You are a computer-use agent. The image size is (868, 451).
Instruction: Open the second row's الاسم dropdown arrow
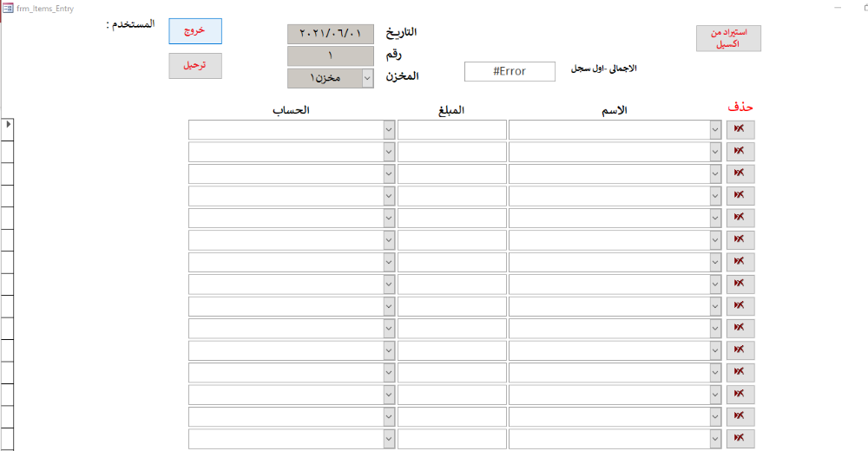coord(715,152)
